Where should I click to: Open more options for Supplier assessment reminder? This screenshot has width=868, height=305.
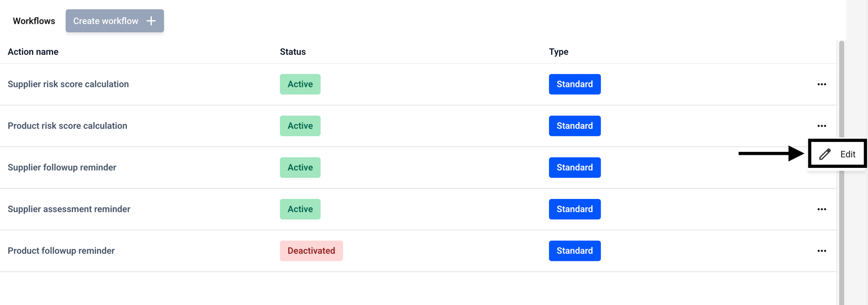click(821, 209)
